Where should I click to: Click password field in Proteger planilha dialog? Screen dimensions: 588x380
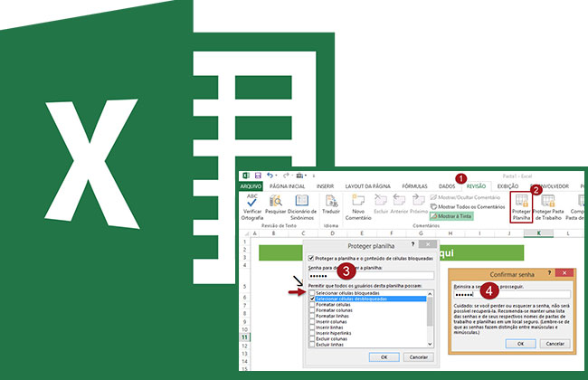click(x=371, y=276)
